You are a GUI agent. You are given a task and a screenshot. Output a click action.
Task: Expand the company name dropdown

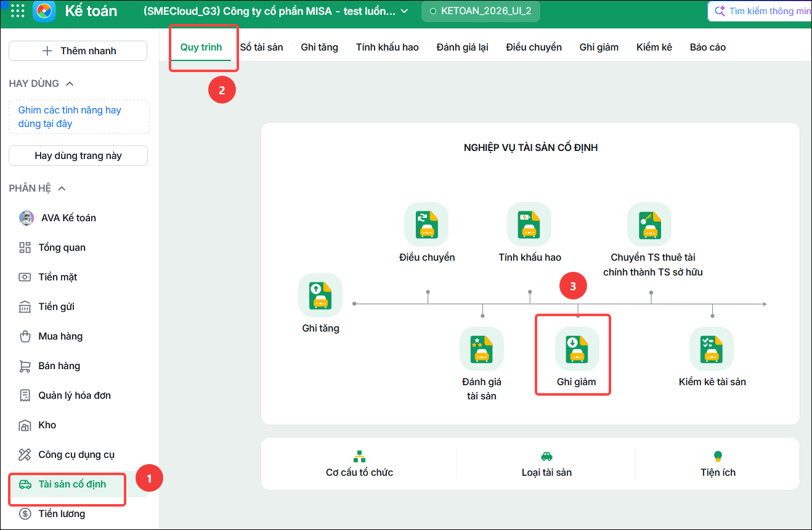[x=404, y=11]
